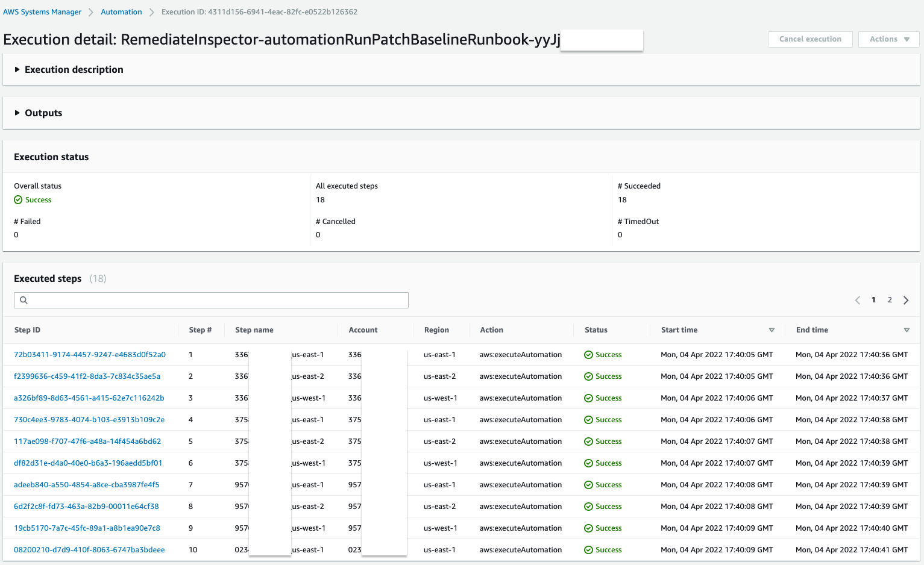This screenshot has height=565, width=924.
Task: Click the Success icon on step 10 row
Action: [589, 549]
